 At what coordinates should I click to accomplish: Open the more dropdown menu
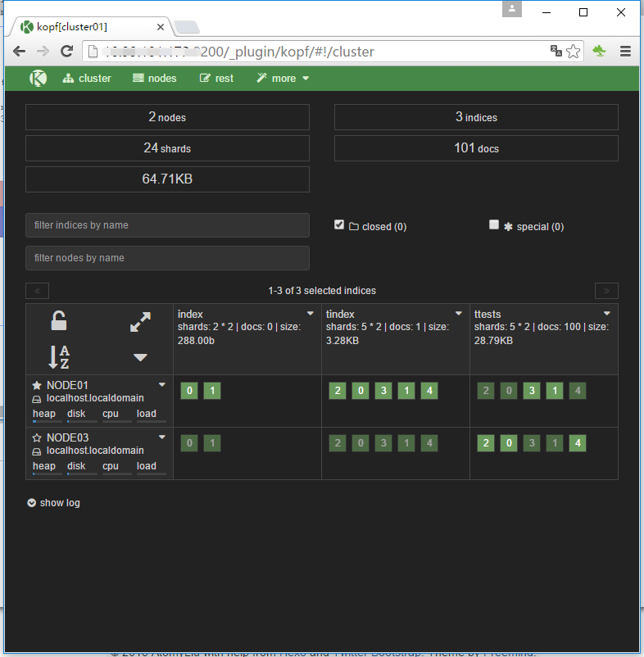coord(283,79)
